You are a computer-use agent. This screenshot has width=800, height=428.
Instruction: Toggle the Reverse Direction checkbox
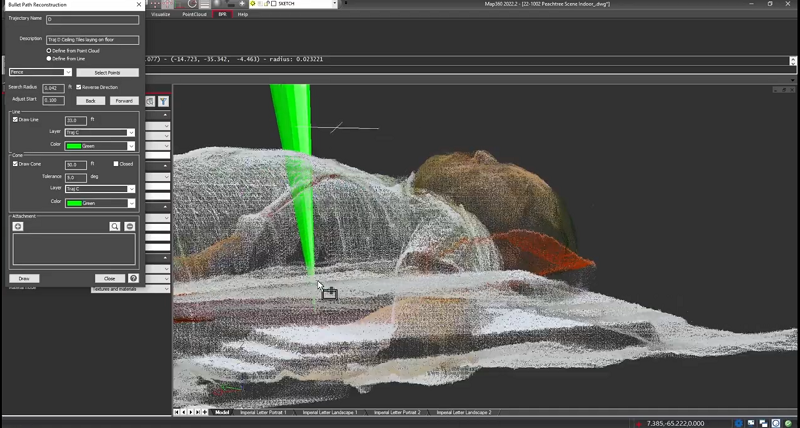pyautogui.click(x=79, y=87)
